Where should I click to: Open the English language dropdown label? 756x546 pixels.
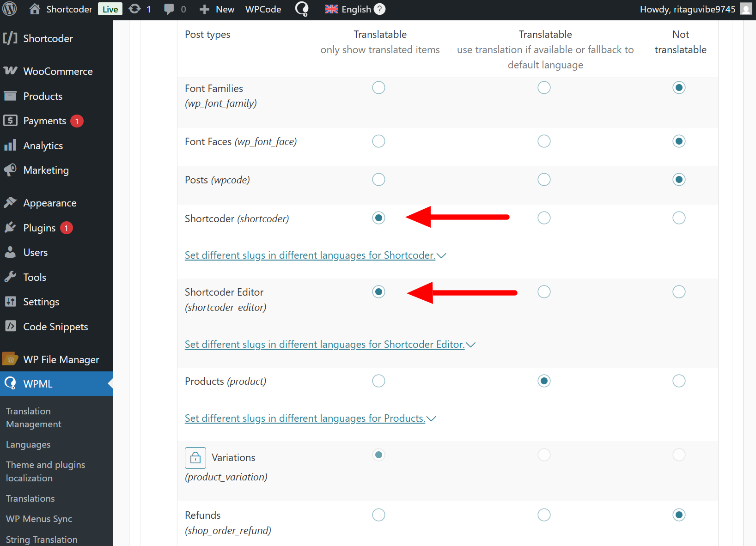pyautogui.click(x=356, y=9)
